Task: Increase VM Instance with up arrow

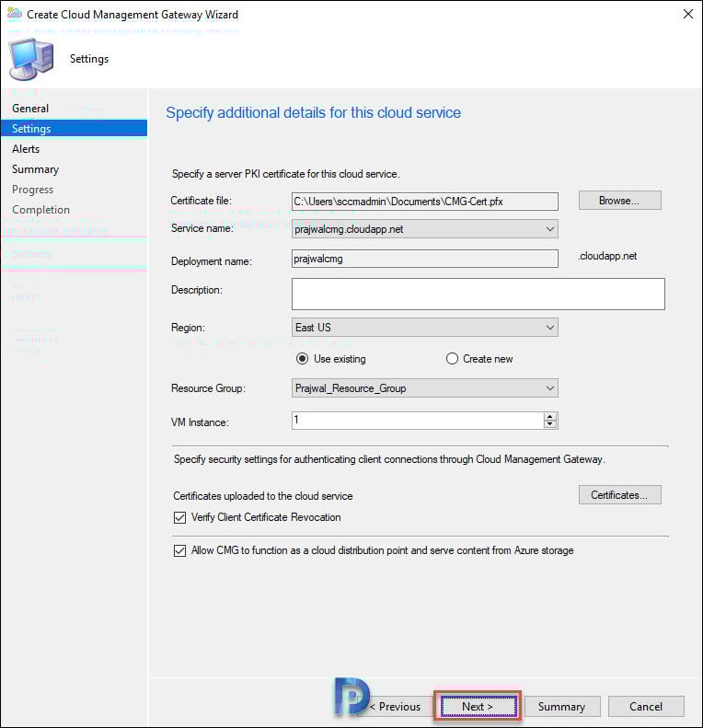Action: click(549, 417)
